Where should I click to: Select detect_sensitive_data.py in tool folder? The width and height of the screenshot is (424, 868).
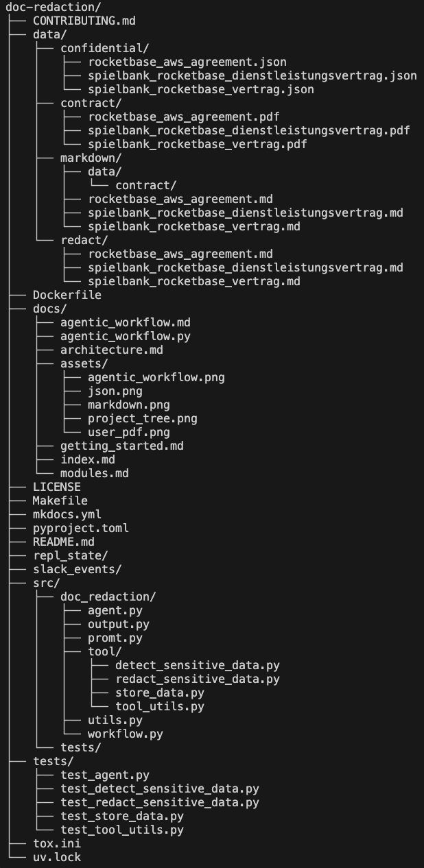197,665
